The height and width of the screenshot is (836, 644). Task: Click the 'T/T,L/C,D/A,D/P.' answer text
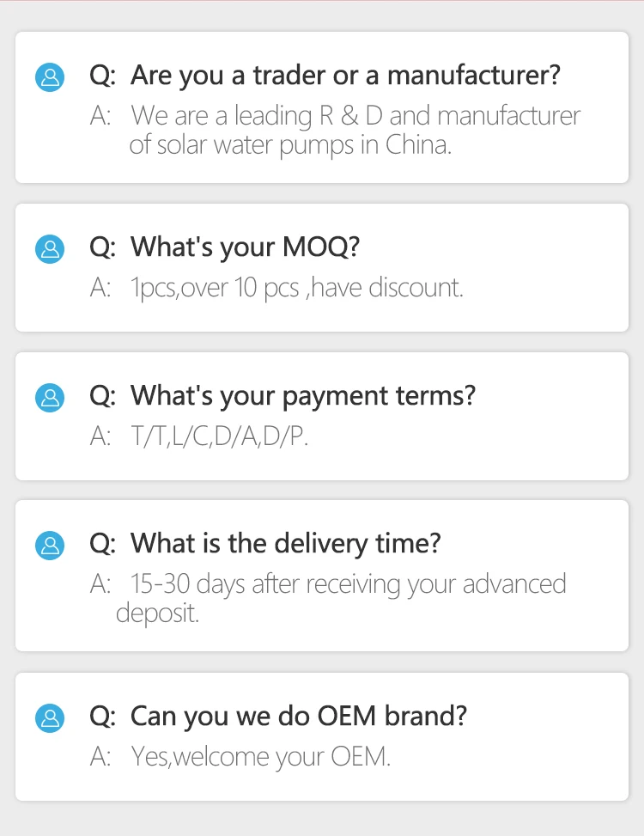point(219,436)
